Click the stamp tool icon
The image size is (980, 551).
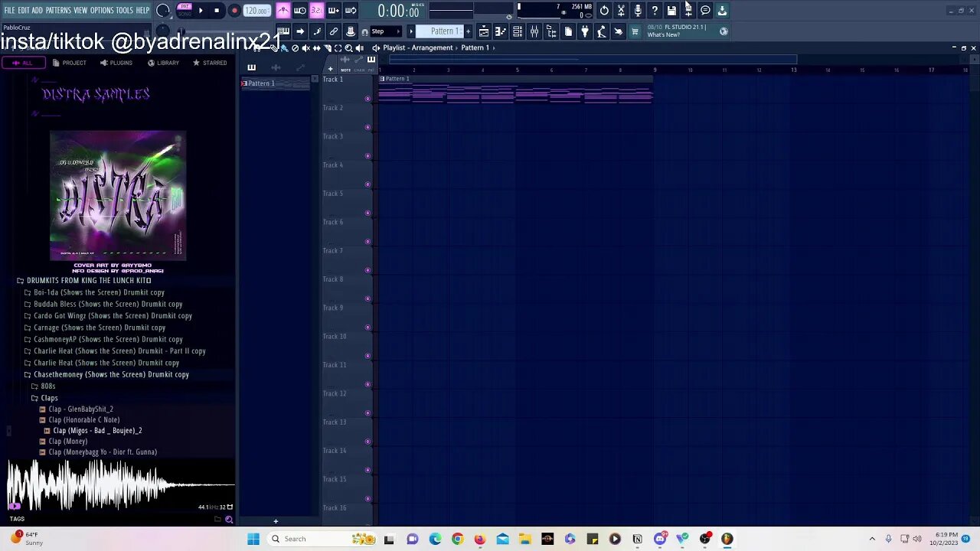[x=351, y=31]
